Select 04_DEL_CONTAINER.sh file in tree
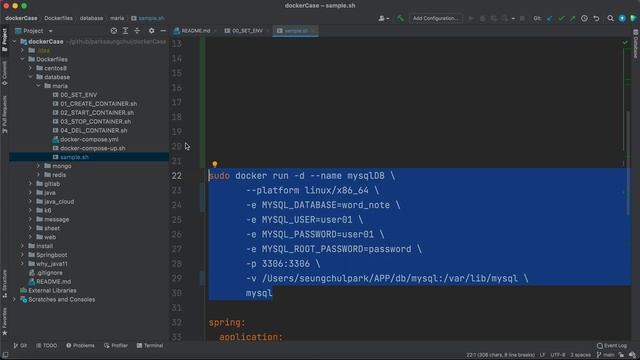Viewport: 640px width, 360px height. 93,131
